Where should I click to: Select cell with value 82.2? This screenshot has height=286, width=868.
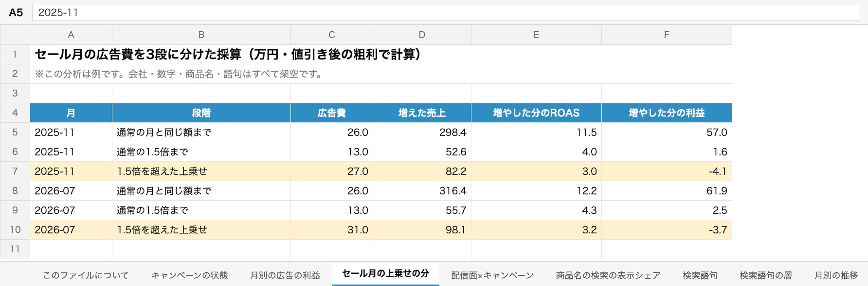(x=422, y=172)
